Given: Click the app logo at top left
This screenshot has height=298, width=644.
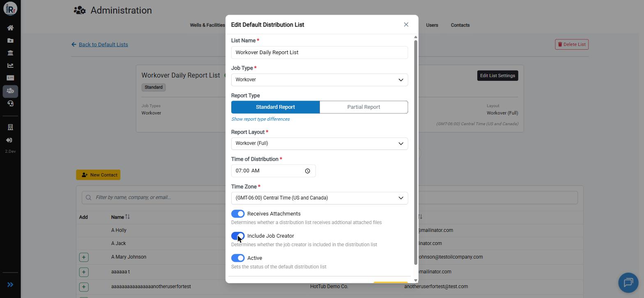Looking at the screenshot, I should pyautogui.click(x=10, y=9).
